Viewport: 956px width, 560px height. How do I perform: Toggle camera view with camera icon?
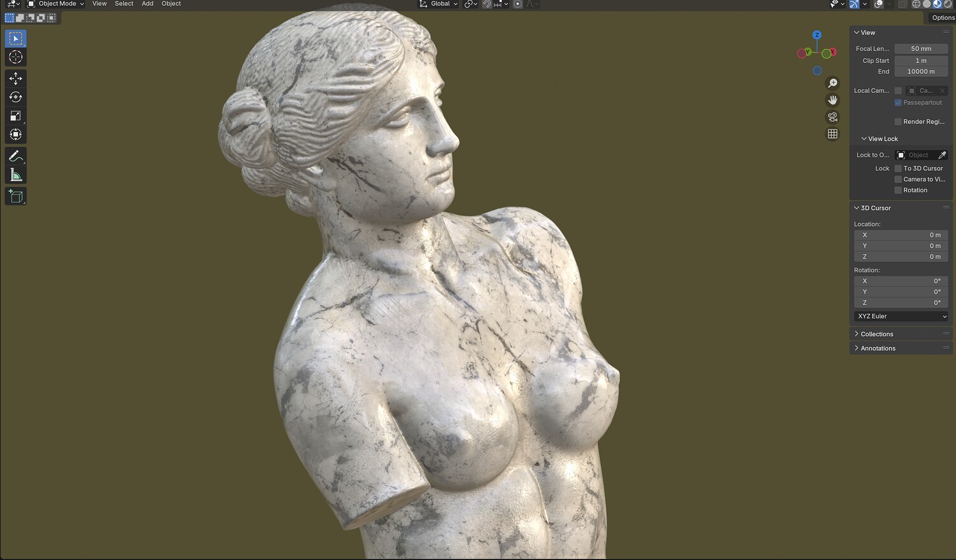point(832,117)
